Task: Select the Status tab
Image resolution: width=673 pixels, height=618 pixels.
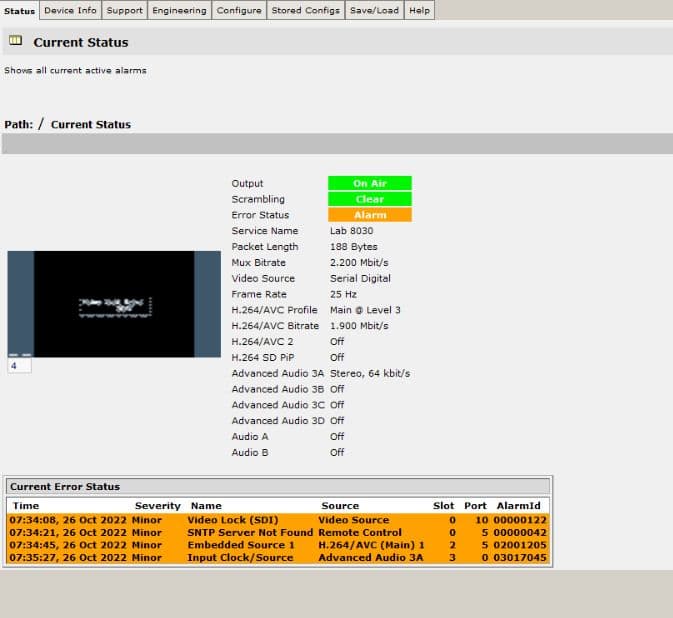Action: [x=20, y=11]
